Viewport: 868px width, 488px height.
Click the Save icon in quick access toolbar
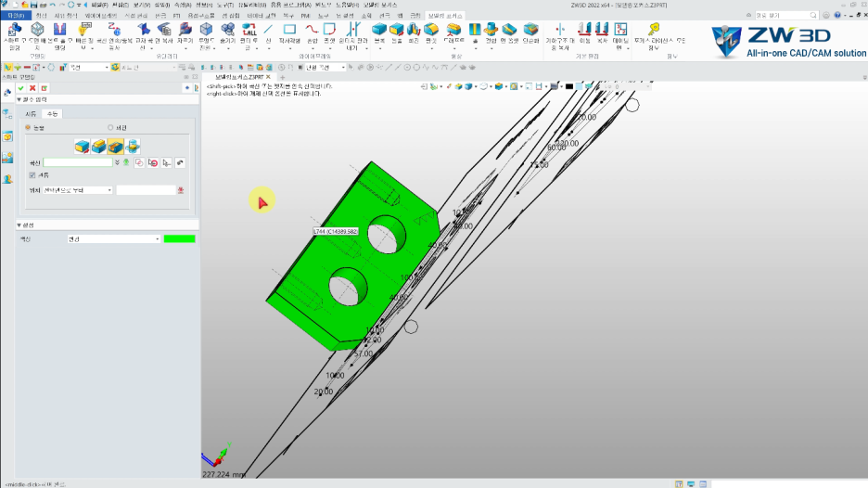tap(33, 5)
